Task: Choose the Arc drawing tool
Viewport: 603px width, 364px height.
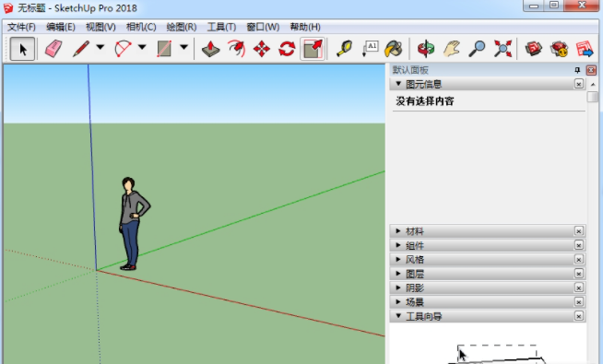Action: click(123, 49)
